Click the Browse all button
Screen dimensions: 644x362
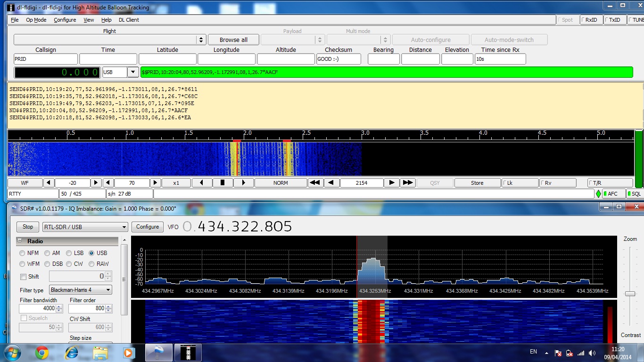point(233,40)
